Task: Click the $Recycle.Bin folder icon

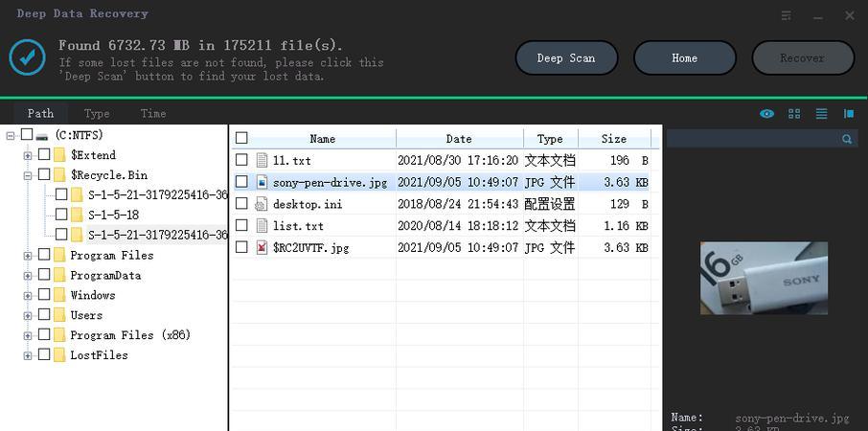Action: pyautogui.click(x=59, y=175)
